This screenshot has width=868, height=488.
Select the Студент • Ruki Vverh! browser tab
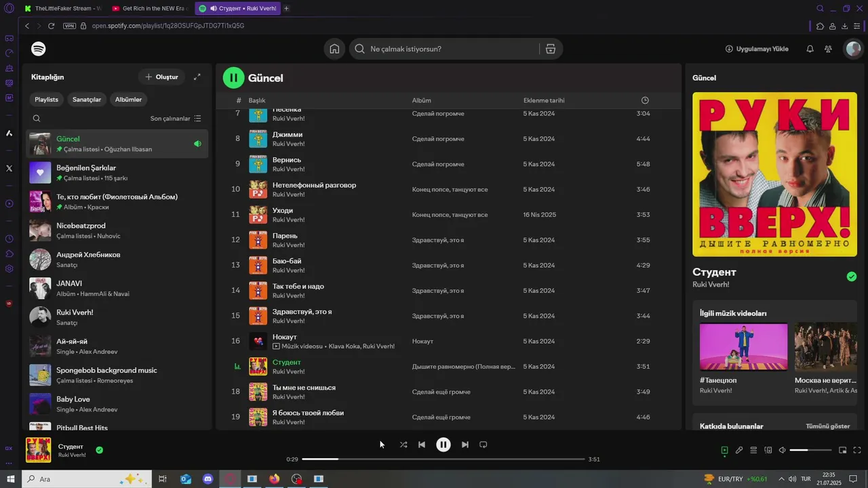pos(237,8)
